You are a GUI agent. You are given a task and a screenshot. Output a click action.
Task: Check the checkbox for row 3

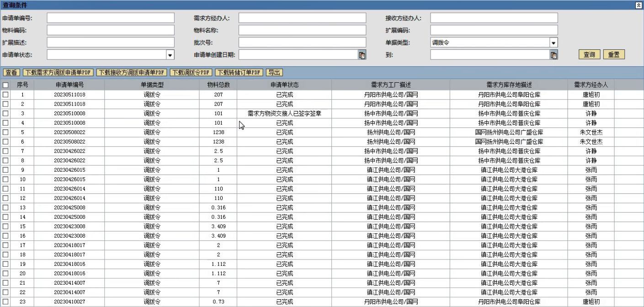[x=5, y=113]
